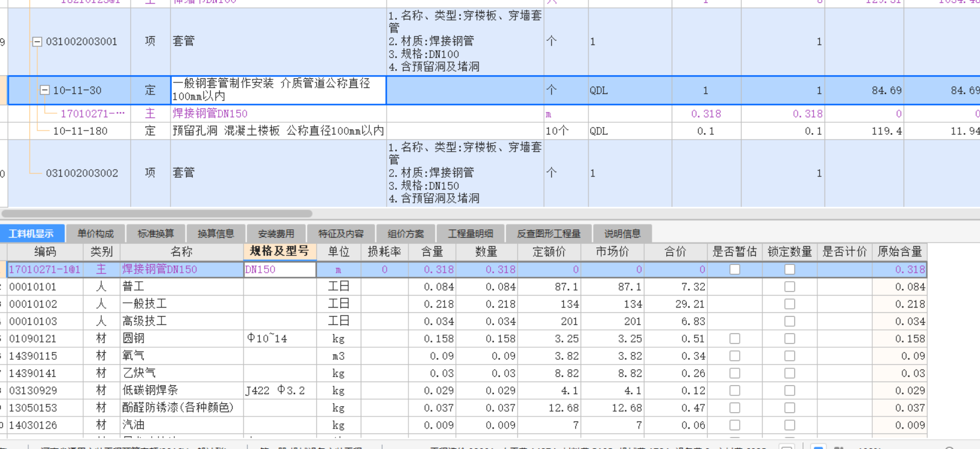This screenshot has width=980, height=449.
Task: Open the 说明信息 tab
Action: click(622, 234)
